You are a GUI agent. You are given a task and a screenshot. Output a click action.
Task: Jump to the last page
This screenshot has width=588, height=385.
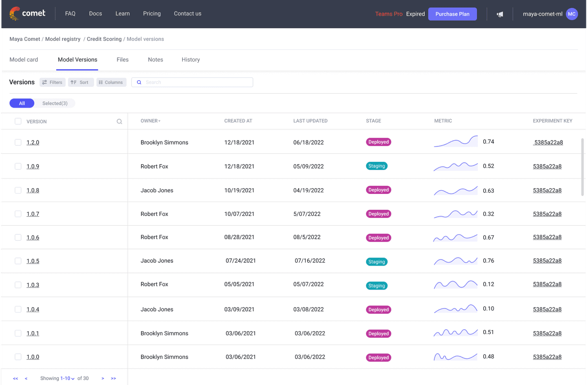(113, 378)
